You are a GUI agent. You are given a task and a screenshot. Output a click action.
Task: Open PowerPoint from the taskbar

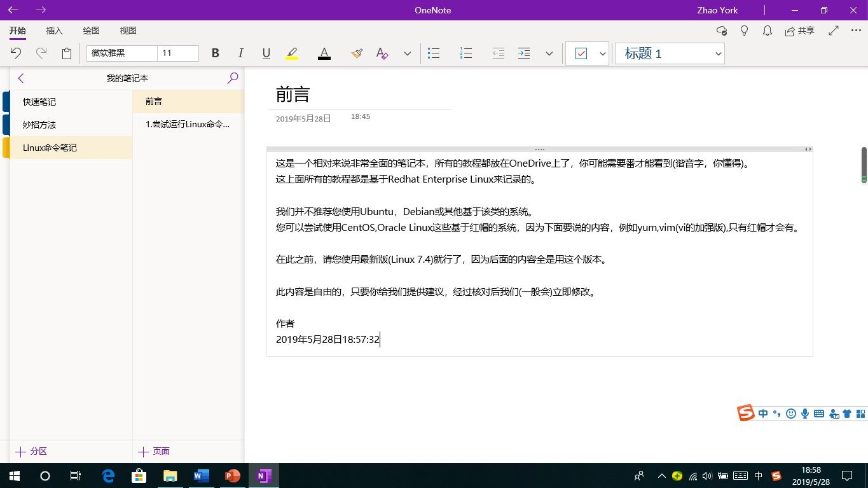tap(233, 475)
